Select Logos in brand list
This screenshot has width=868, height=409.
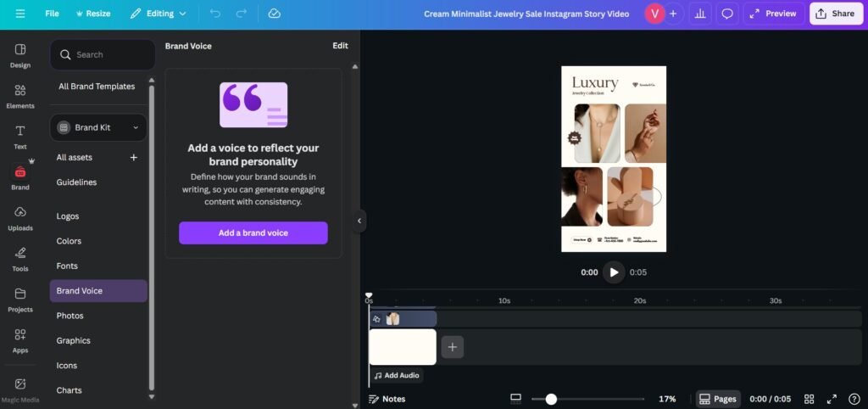(x=68, y=216)
